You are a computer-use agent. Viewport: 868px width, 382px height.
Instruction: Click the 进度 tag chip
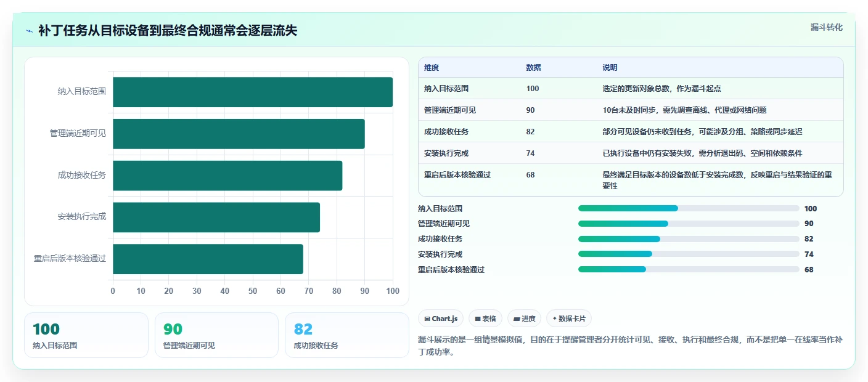click(524, 319)
